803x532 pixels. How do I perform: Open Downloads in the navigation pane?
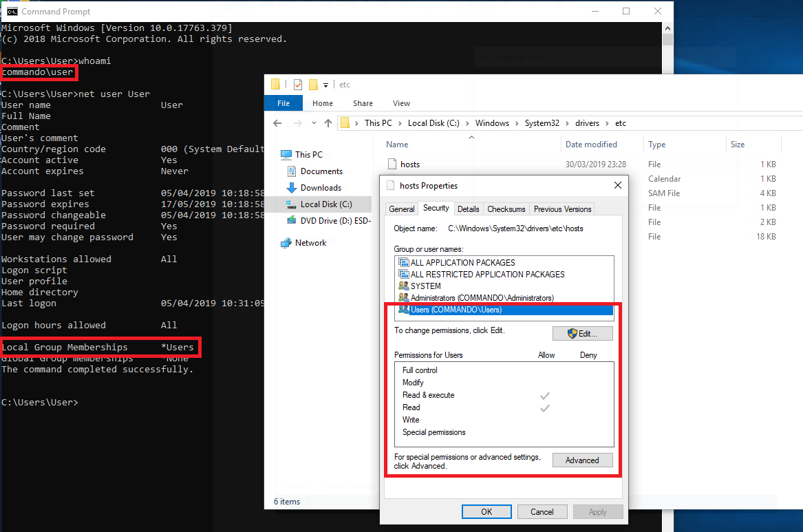pyautogui.click(x=321, y=187)
